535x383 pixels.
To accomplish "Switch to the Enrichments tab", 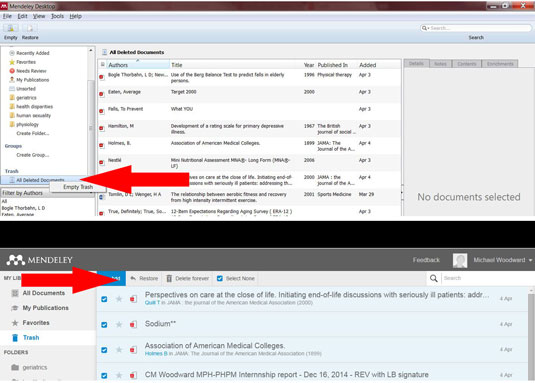I will point(500,63).
